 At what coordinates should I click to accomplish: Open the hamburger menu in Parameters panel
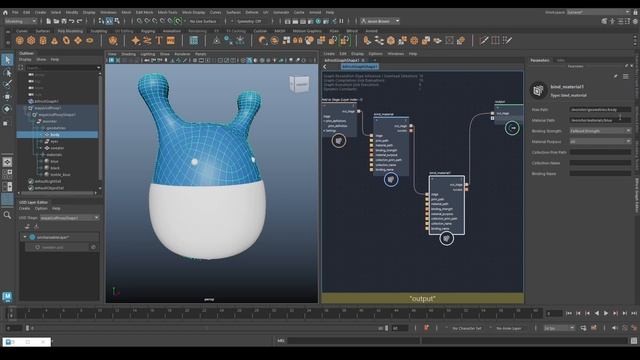tap(626, 76)
